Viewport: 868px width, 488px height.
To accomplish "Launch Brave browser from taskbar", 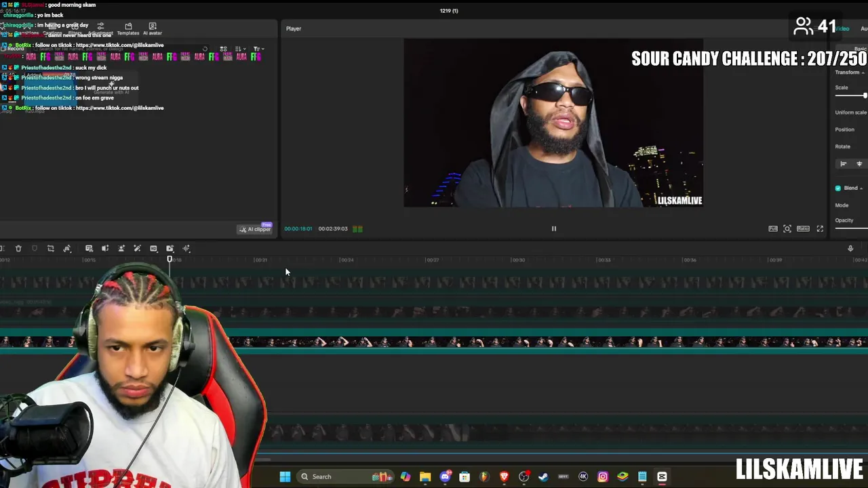I will (x=504, y=476).
